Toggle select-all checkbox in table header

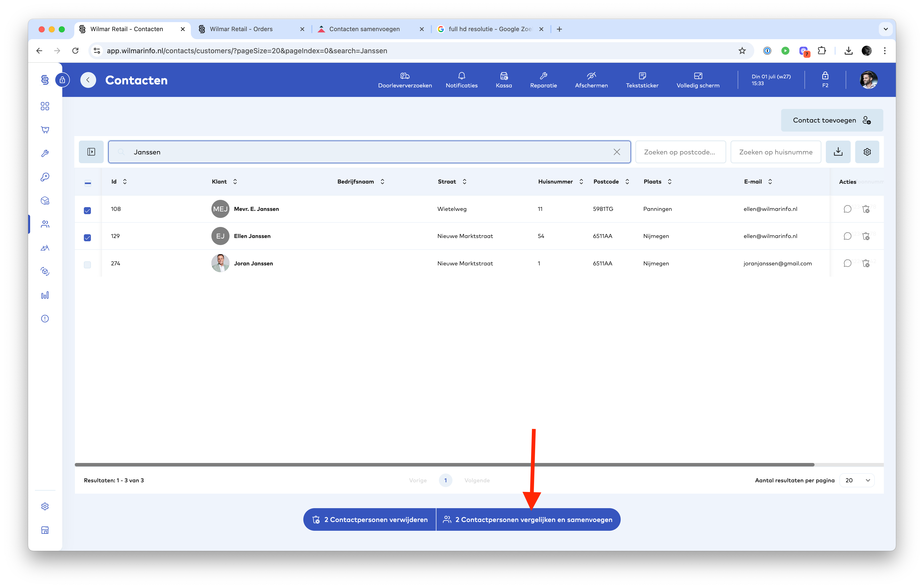pyautogui.click(x=88, y=183)
